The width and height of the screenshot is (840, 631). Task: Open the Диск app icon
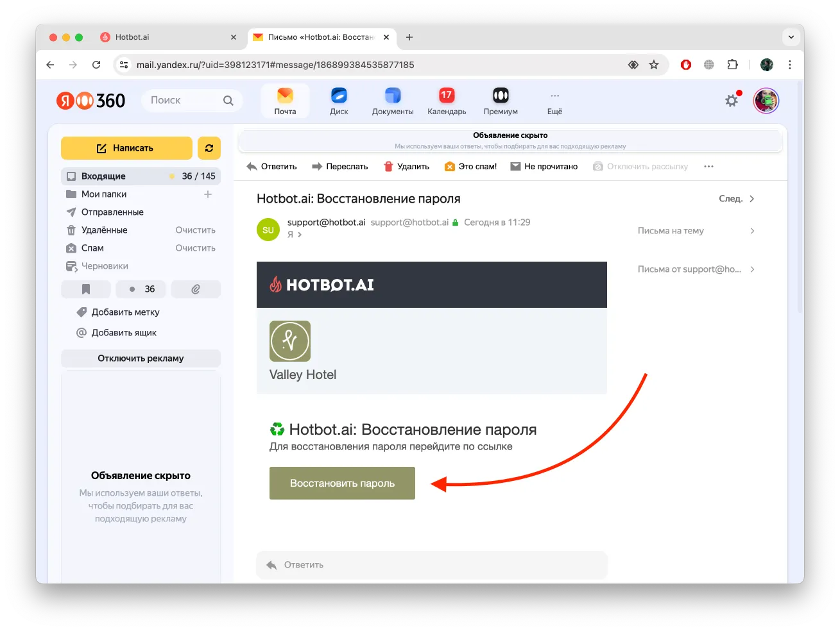tap(339, 101)
